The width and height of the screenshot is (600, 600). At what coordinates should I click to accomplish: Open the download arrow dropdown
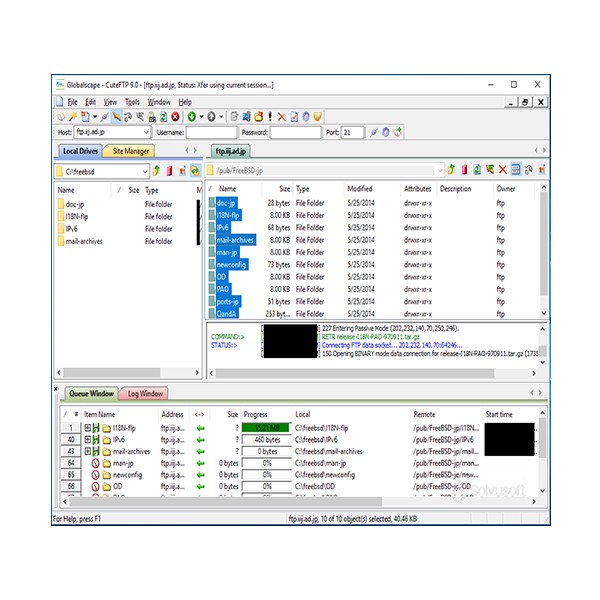click(x=201, y=117)
